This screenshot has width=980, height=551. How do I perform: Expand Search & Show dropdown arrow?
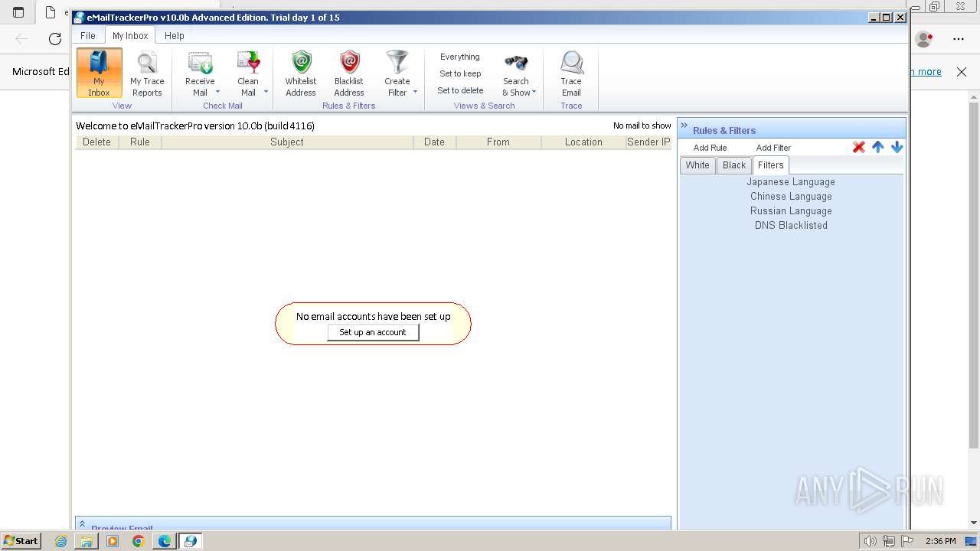pyautogui.click(x=534, y=92)
